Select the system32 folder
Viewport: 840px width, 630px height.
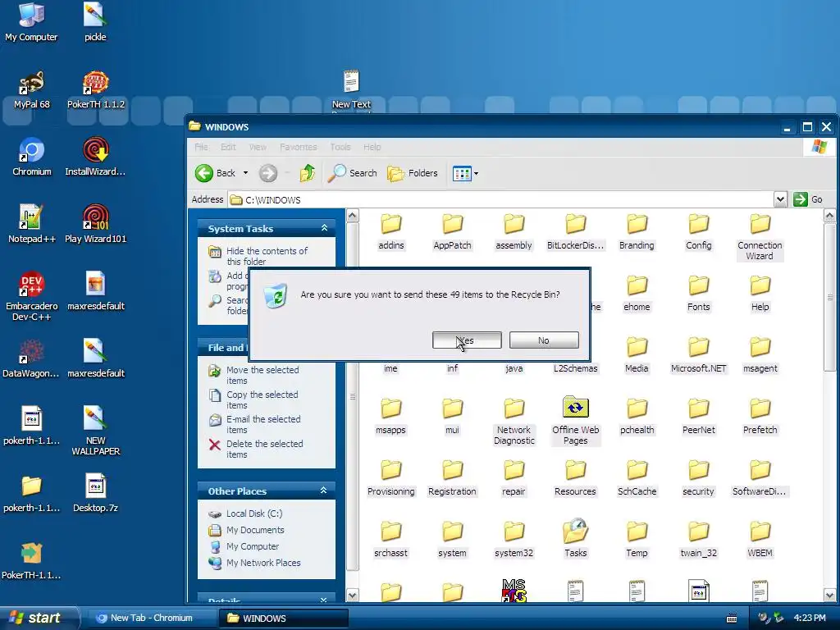[x=514, y=540]
